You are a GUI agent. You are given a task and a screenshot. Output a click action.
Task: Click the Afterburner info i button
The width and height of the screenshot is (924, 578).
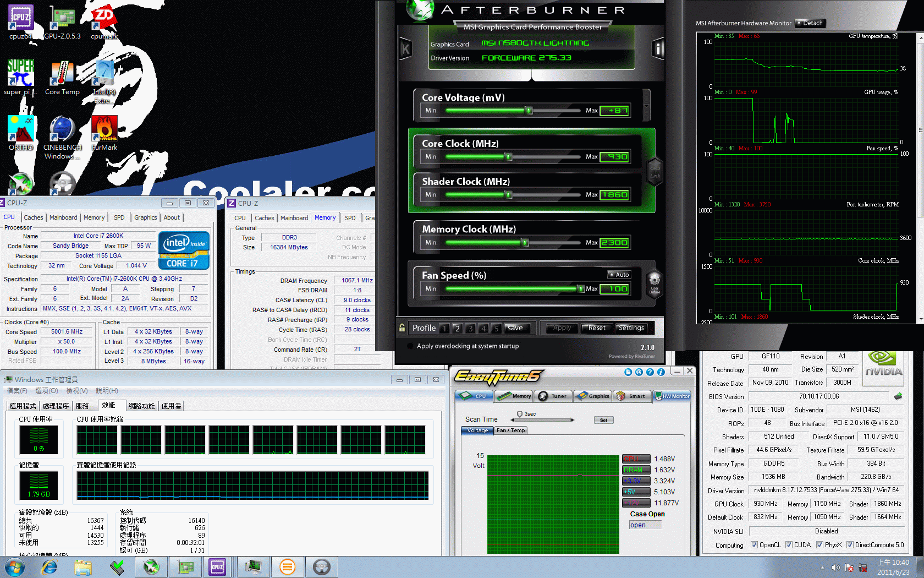(x=658, y=49)
